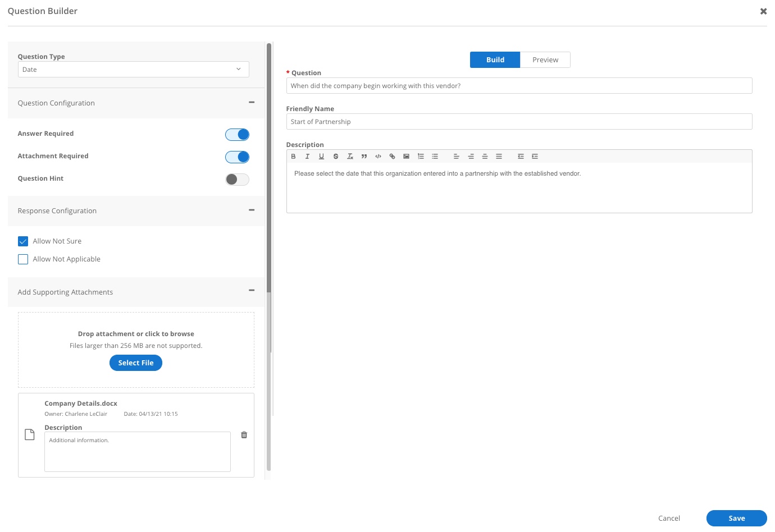This screenshot has height=532, width=775.
Task: Toggle strikethrough in the Description editor
Action: click(x=336, y=157)
